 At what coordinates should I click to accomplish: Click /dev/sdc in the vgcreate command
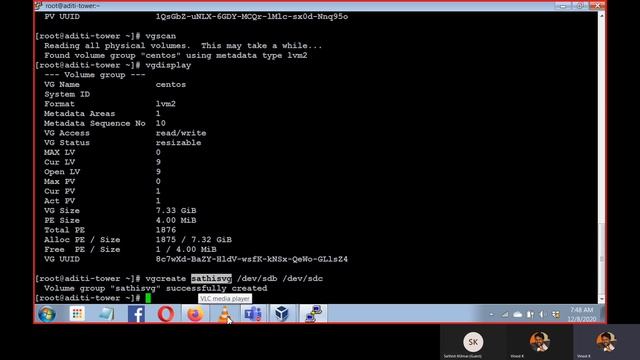point(303,278)
